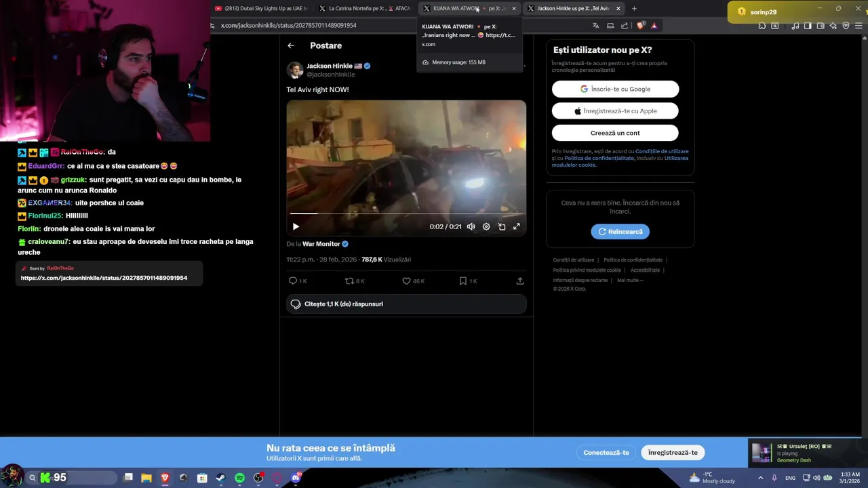The width and height of the screenshot is (868, 488).
Task: Click the Creează un cont button
Action: (x=615, y=133)
